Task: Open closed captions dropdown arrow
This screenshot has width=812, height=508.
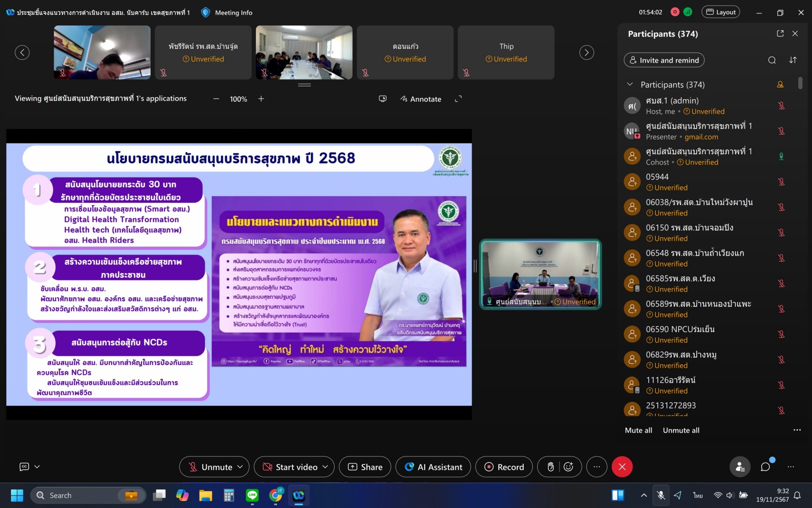Action: pos(37,467)
